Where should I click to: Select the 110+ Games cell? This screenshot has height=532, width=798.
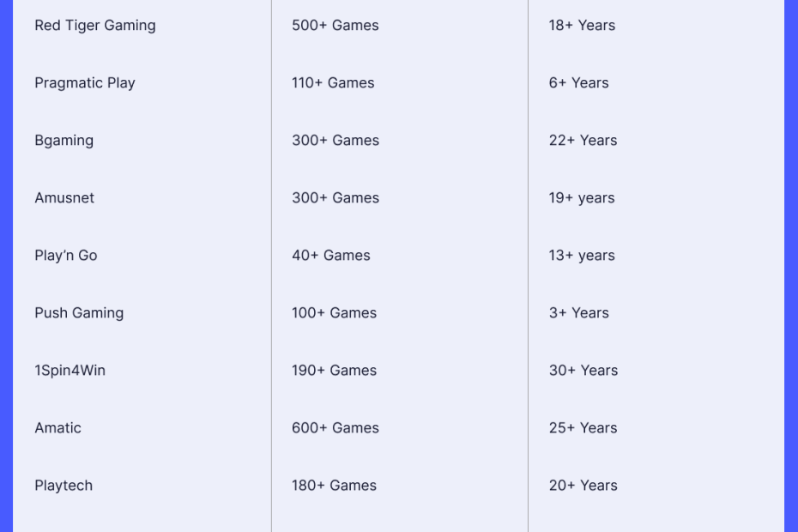click(333, 83)
